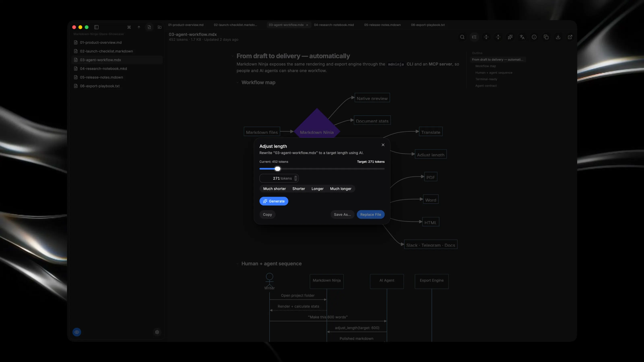The image size is (644, 362).
Task: Click the 'Slack · Telegram · Docs' diagram node
Action: [430, 244]
